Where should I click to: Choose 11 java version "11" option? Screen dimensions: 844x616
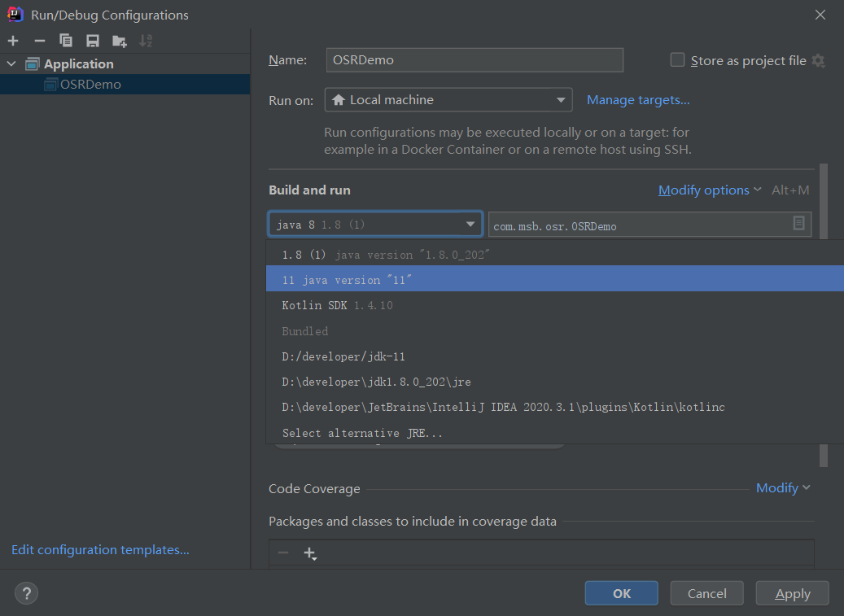[x=555, y=278]
